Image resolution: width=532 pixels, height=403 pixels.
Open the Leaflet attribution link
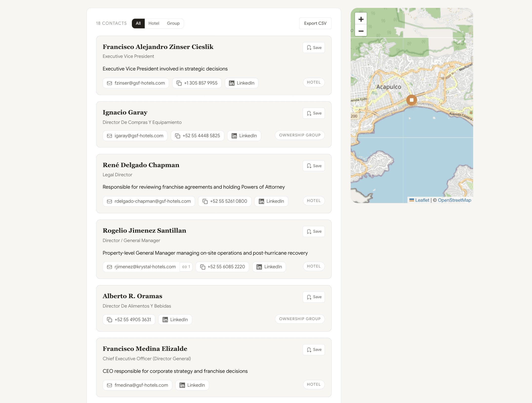422,200
